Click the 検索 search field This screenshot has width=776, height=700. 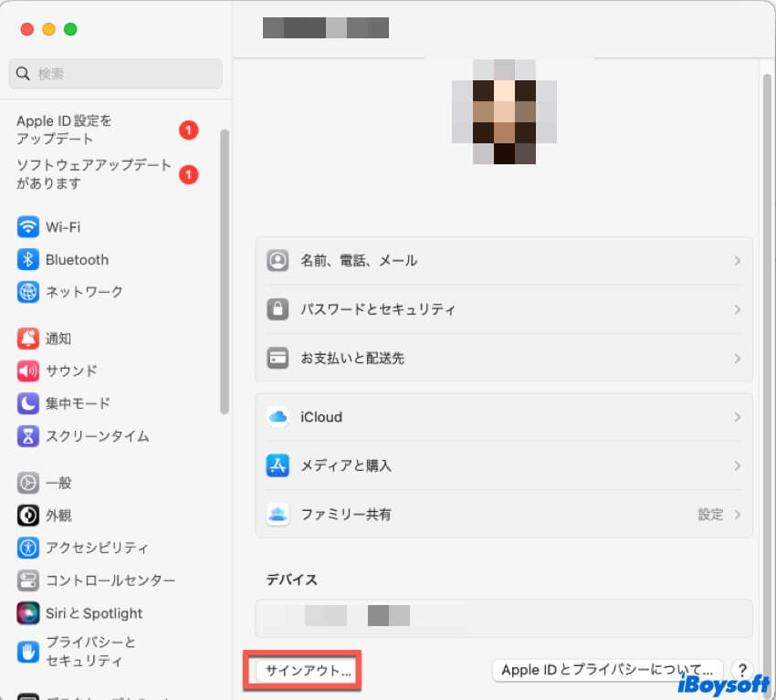point(116,74)
